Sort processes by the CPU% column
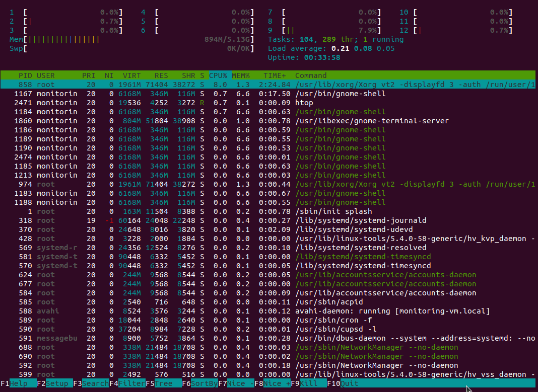538x392 pixels. point(218,75)
